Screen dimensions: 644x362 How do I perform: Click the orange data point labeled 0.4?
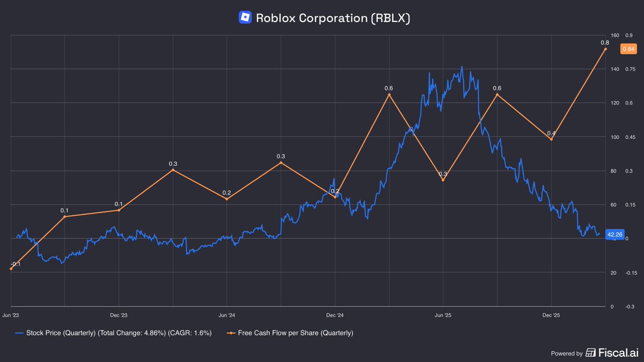pos(551,139)
